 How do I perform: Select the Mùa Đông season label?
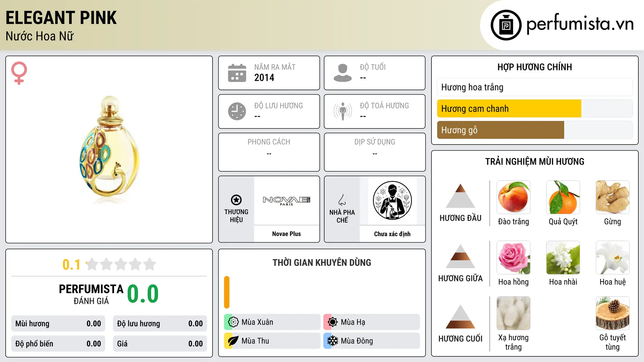pyautogui.click(x=357, y=341)
